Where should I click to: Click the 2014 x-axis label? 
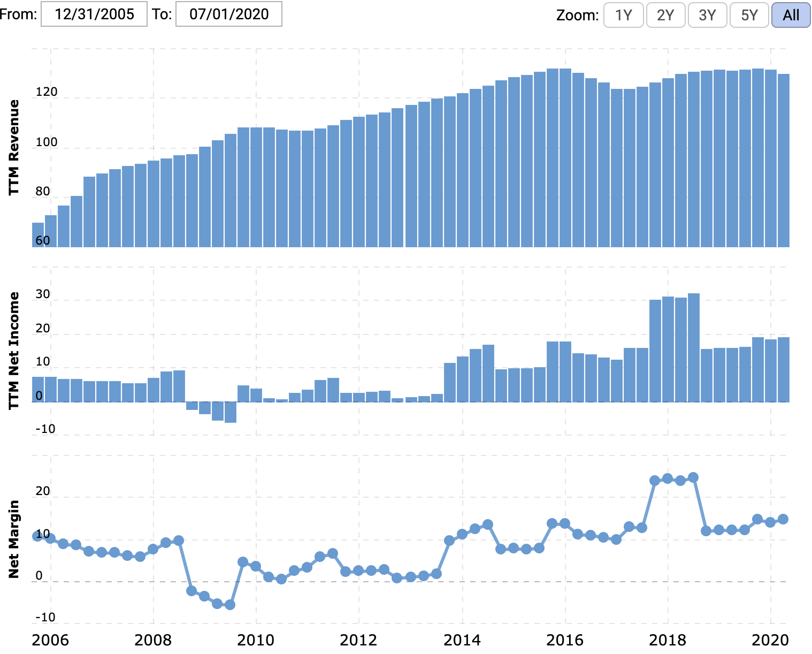(x=462, y=640)
